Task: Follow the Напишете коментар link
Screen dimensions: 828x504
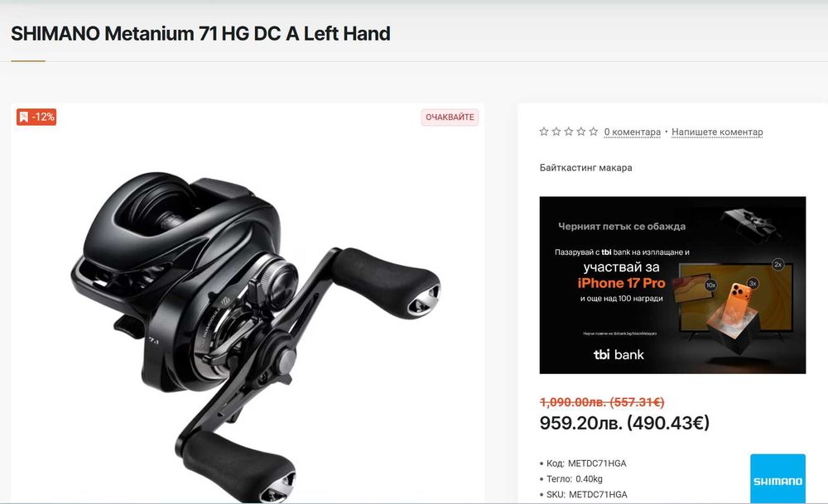Action: (x=717, y=132)
